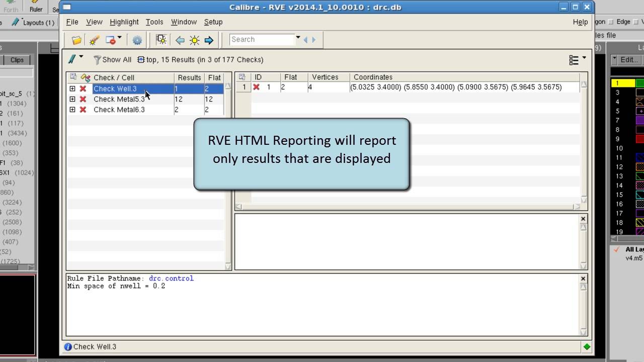
Task: Open dropdown arrow beside list view icon
Action: (x=584, y=58)
